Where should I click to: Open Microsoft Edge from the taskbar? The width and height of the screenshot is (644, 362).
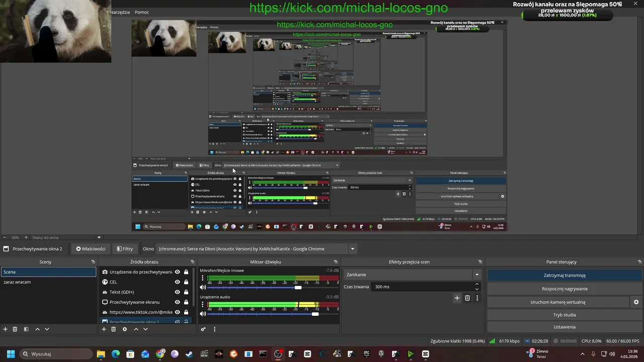pos(115,354)
